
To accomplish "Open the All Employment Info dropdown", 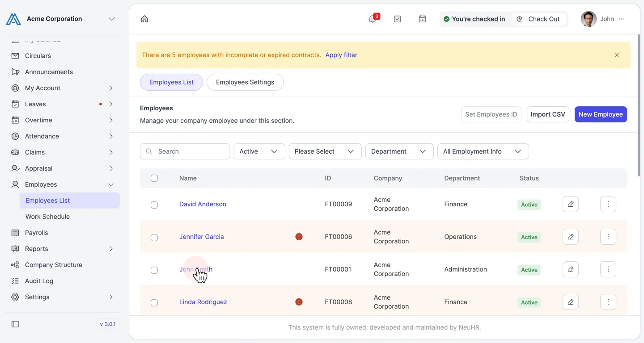I will click(483, 151).
